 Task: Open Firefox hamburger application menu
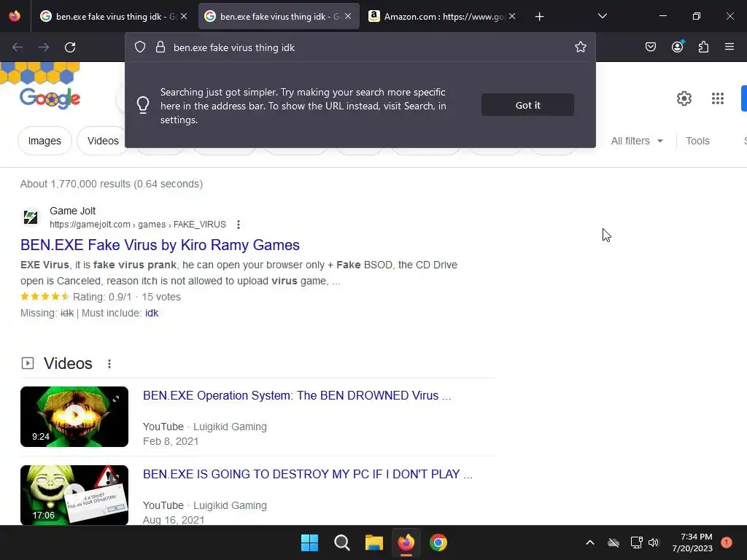coord(729,47)
